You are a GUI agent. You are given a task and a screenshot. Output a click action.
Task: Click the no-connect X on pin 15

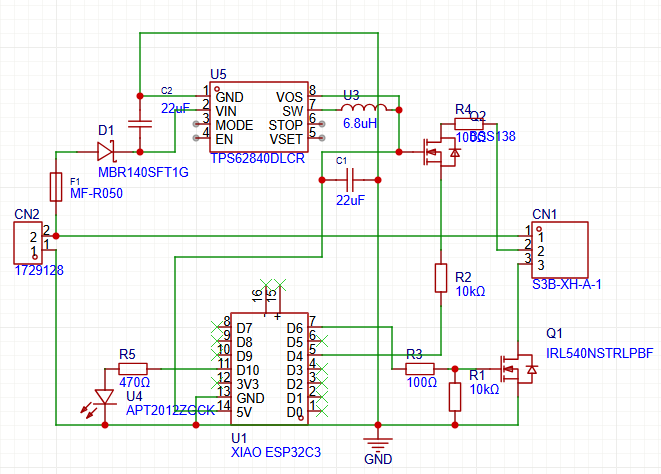[x=280, y=285]
